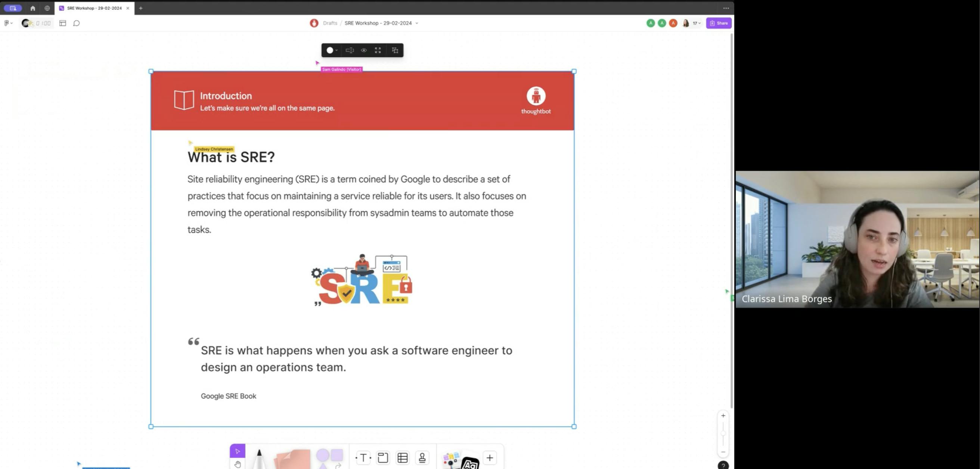Click the globe community icon

(47, 8)
